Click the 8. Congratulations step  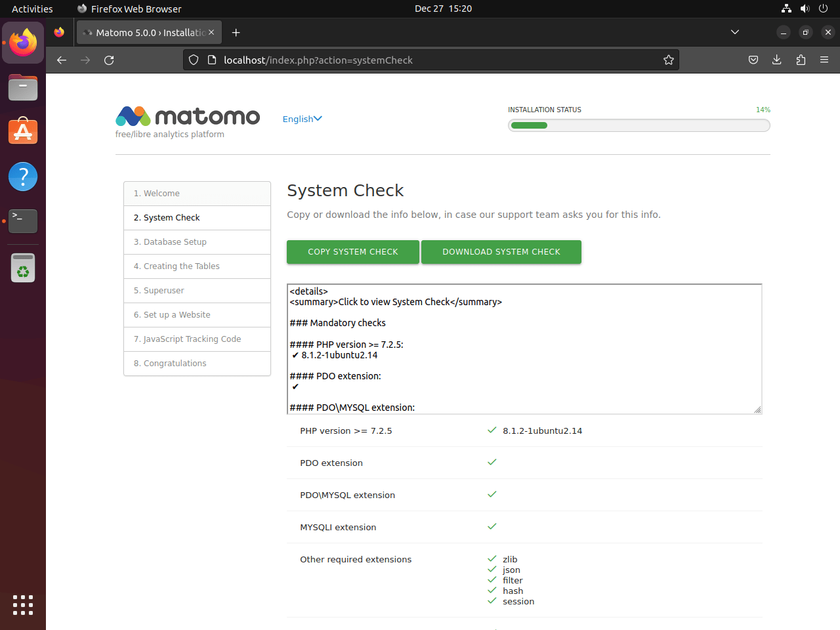click(x=197, y=364)
